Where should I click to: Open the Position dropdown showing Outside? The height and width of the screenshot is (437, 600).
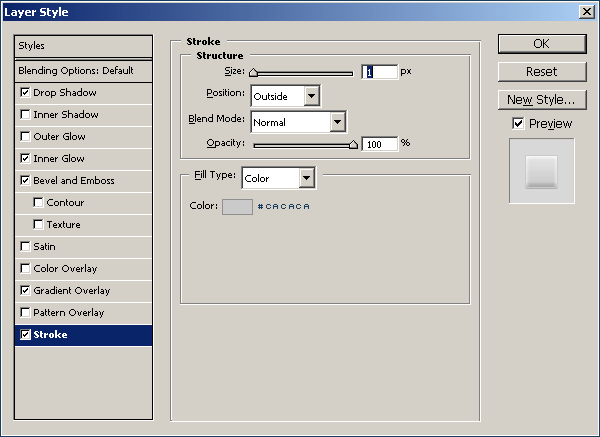[286, 96]
